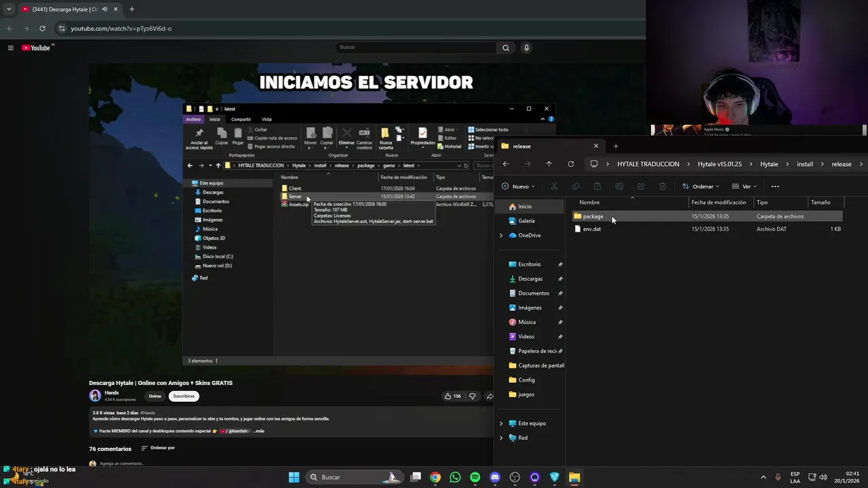Click the Share icon in Explorer toolbar

point(641,186)
